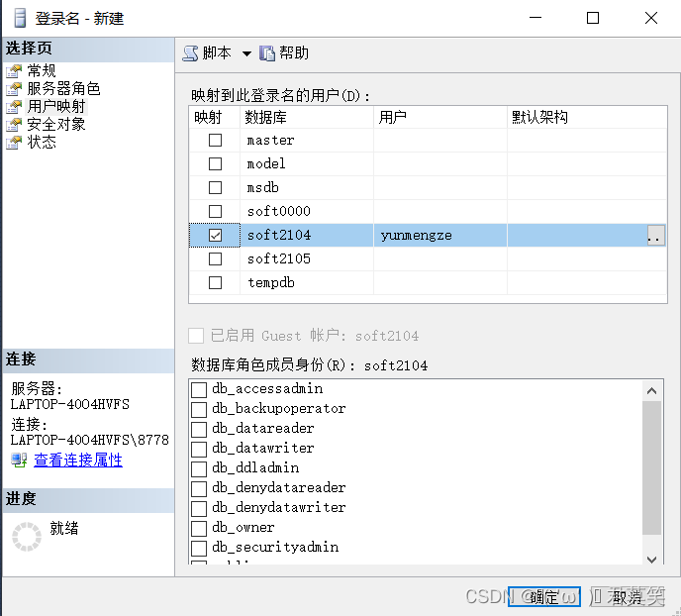Click the 状态 page icon

coord(14,143)
